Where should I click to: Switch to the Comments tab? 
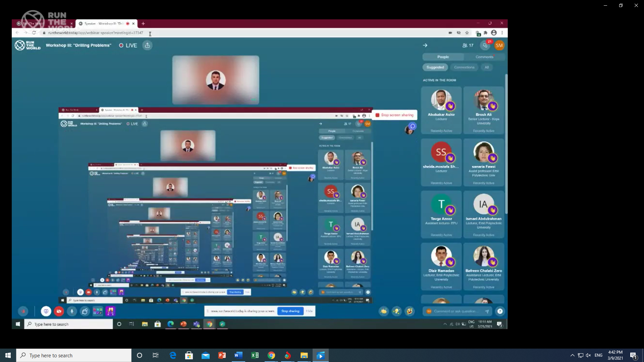coord(484,57)
